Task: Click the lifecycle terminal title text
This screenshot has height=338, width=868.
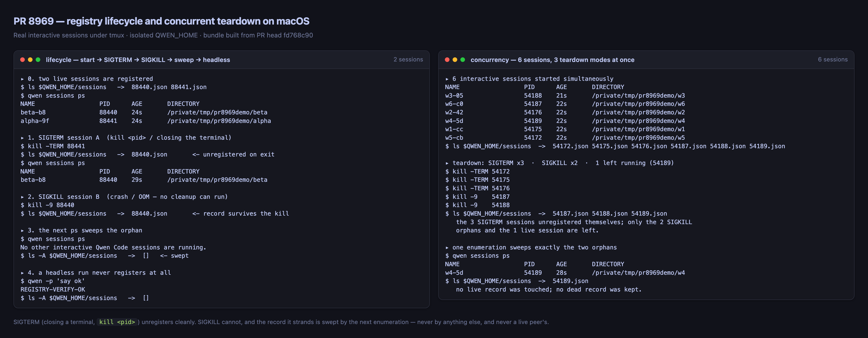Action: pyautogui.click(x=138, y=60)
